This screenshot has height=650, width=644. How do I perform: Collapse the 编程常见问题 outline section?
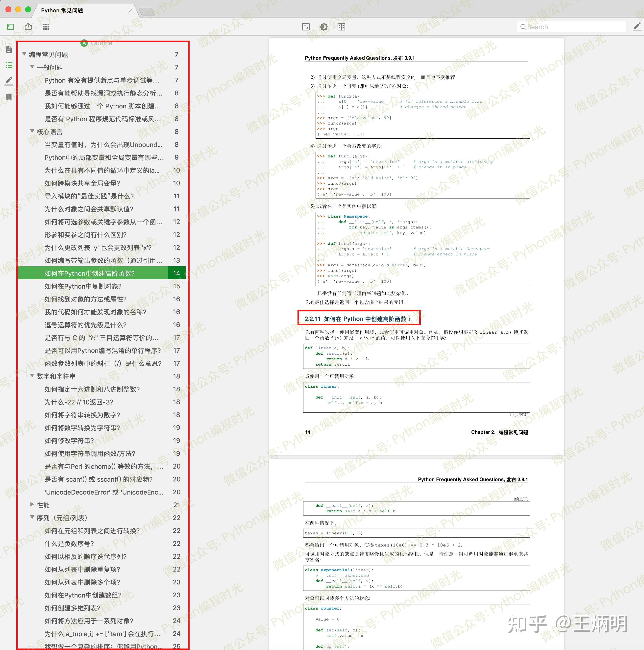24,54
